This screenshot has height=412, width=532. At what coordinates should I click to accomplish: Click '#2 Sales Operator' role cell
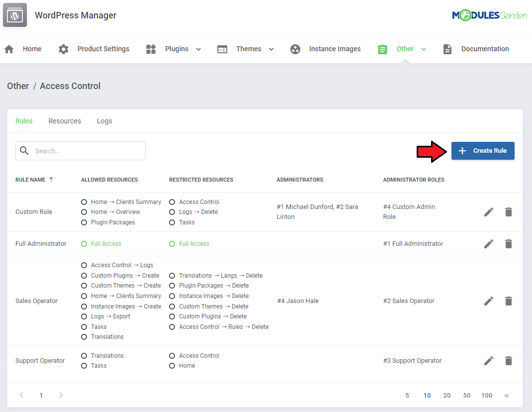tap(409, 301)
